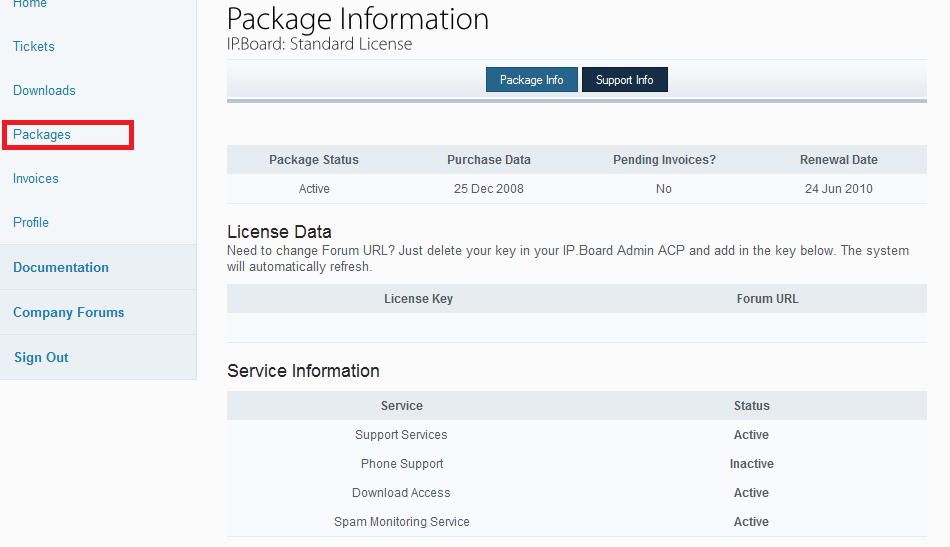The height and width of the screenshot is (547, 950).
Task: Select the Phone Support row label
Action: 402,464
